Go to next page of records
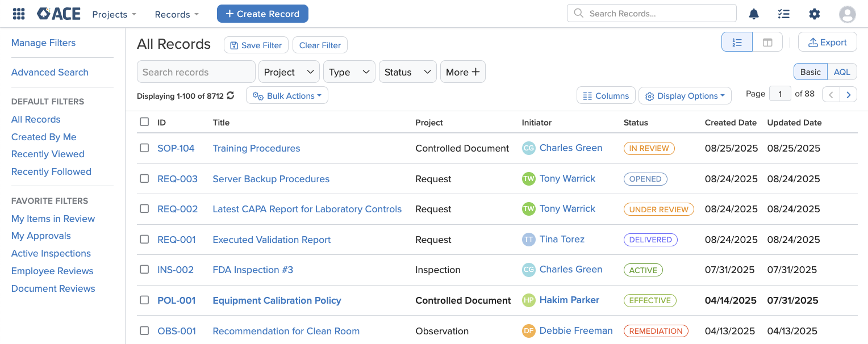 pyautogui.click(x=848, y=95)
